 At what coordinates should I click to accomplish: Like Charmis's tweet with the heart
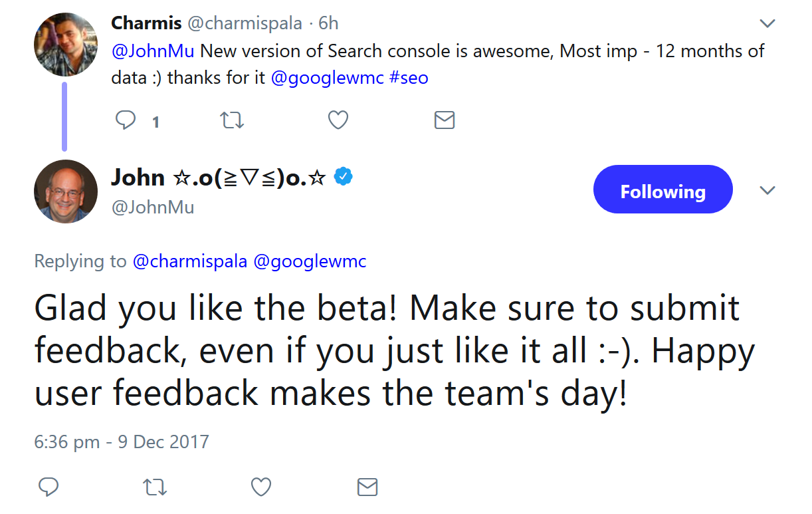click(x=338, y=120)
